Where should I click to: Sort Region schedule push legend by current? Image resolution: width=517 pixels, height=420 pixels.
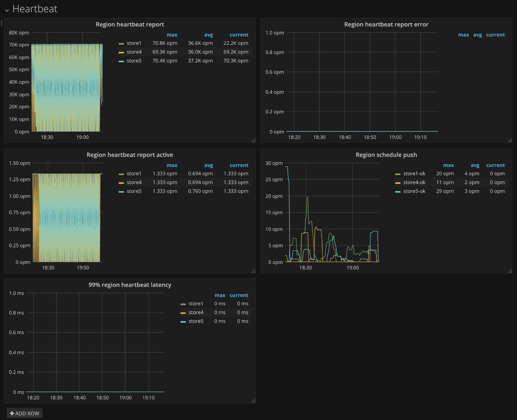[495, 165]
